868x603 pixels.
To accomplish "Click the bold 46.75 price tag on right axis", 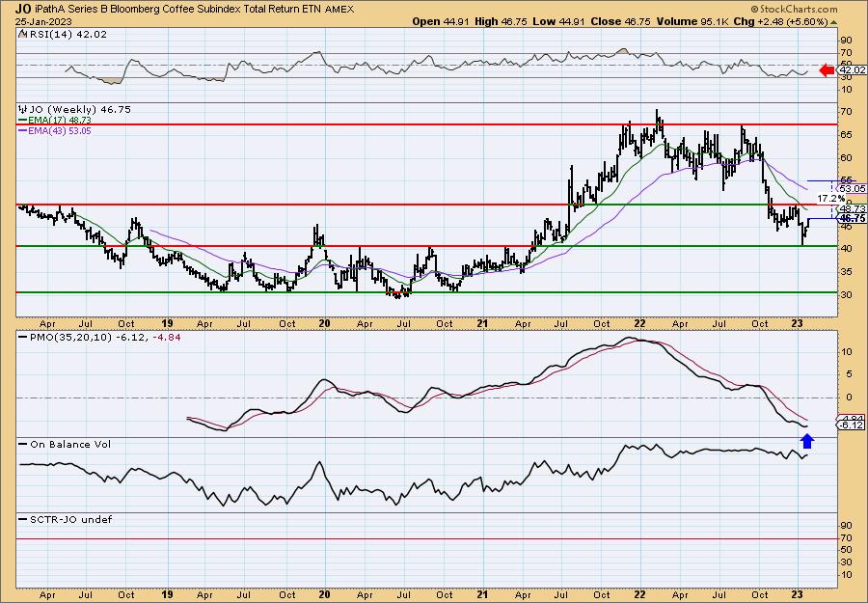I will (852, 219).
